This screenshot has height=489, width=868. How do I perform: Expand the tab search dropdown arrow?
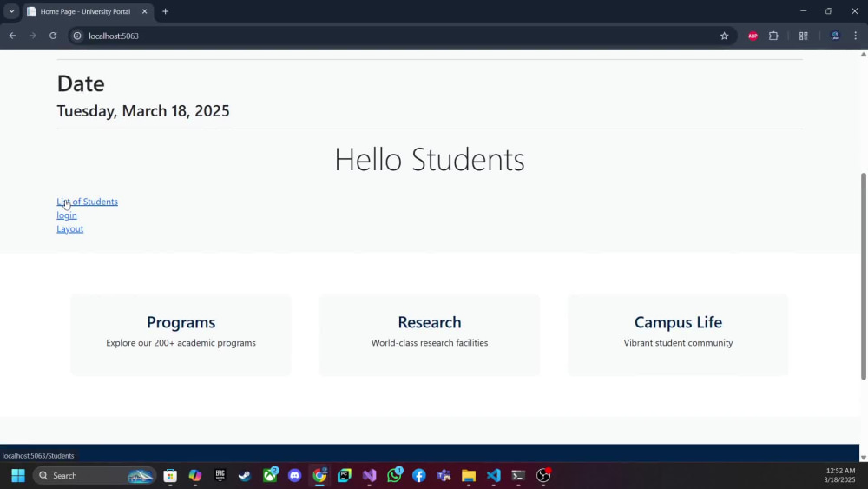(x=11, y=11)
